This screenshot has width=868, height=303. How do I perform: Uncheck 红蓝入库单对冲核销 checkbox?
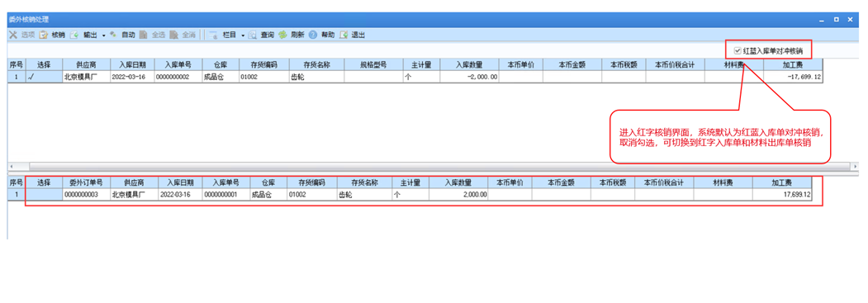click(738, 50)
